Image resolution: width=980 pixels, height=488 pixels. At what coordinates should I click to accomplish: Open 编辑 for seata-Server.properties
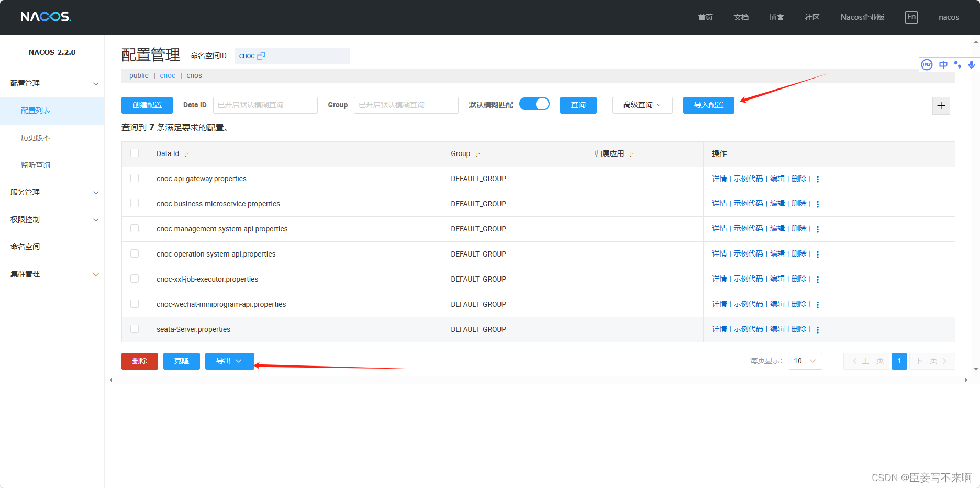coord(777,329)
